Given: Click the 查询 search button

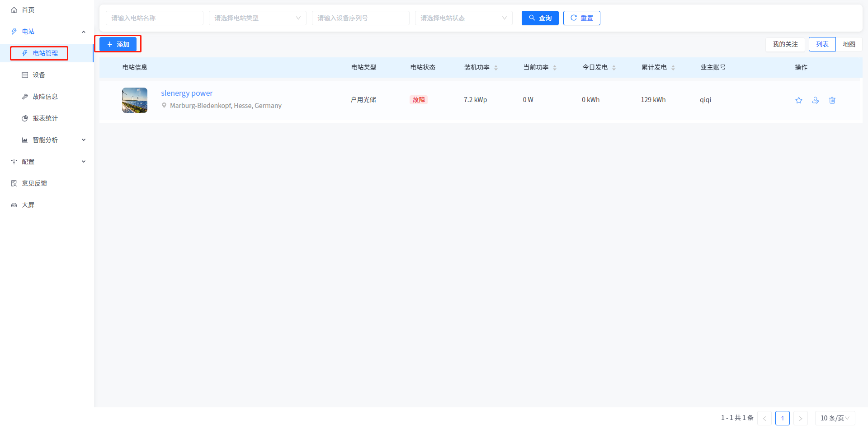Looking at the screenshot, I should [x=540, y=18].
